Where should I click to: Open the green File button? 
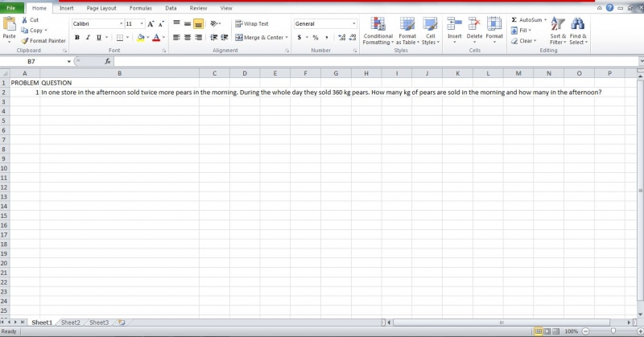coord(13,7)
